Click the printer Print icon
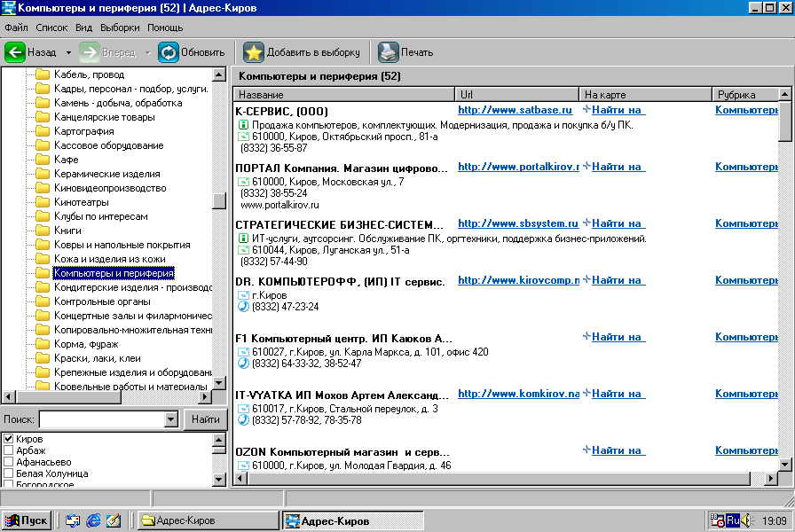The width and height of the screenshot is (795, 532). [x=388, y=52]
